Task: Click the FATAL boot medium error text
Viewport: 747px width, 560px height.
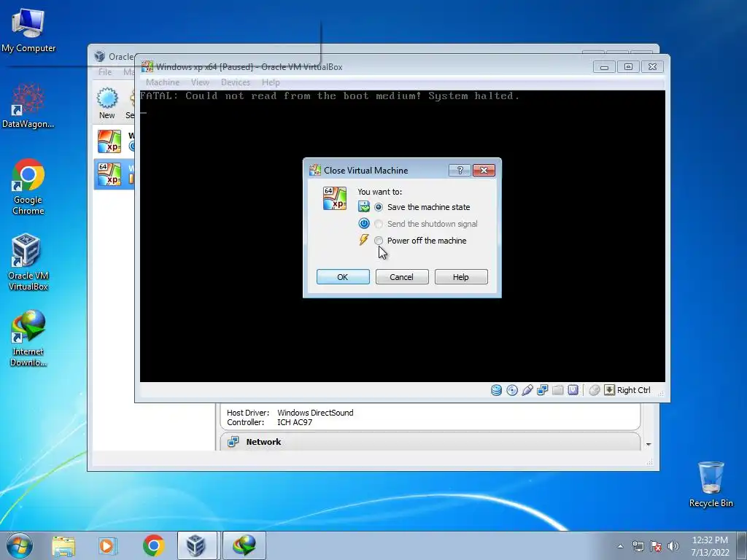Action: pyautogui.click(x=329, y=96)
